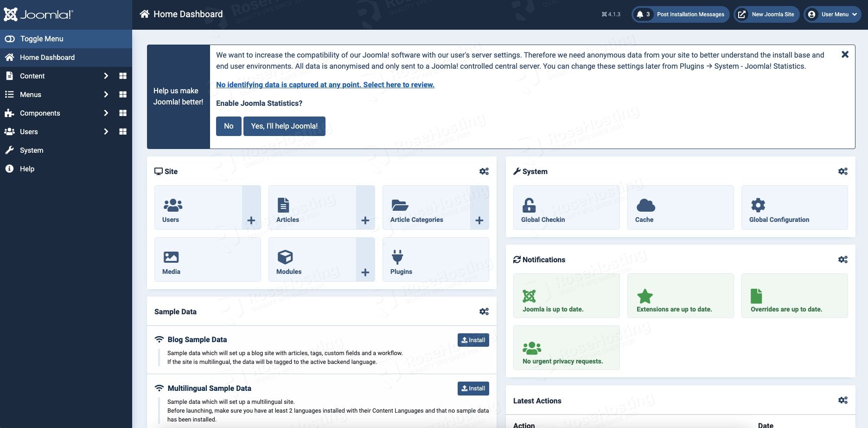Screen dimensions: 868x428
Task: Click the Joomla! logo in top left
Action: pos(38,14)
